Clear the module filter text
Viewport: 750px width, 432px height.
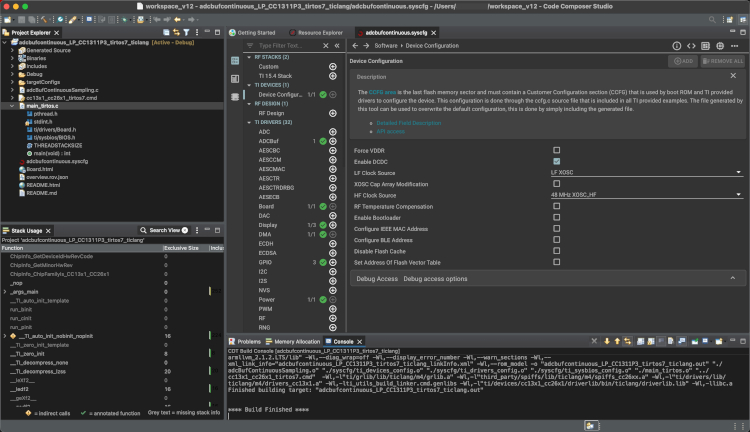click(326, 45)
